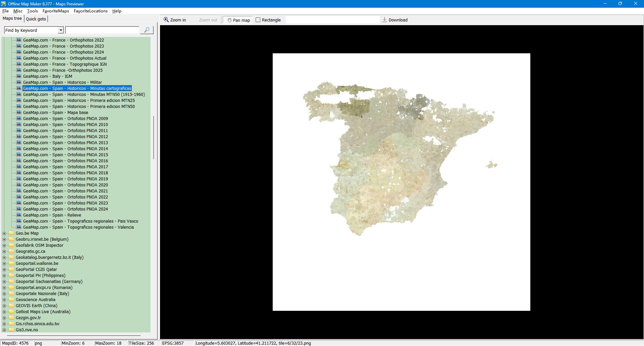Expand the Geo.be Map folder

pyautogui.click(x=4, y=233)
